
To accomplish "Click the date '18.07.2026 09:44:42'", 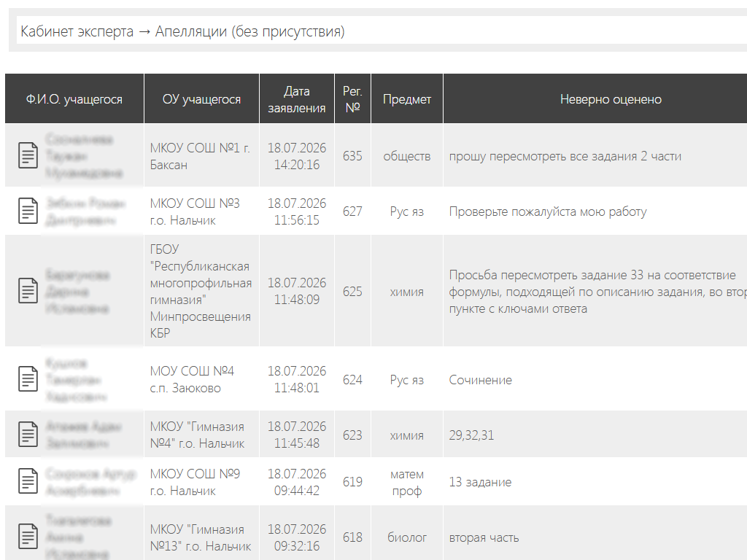I will pos(297,482).
